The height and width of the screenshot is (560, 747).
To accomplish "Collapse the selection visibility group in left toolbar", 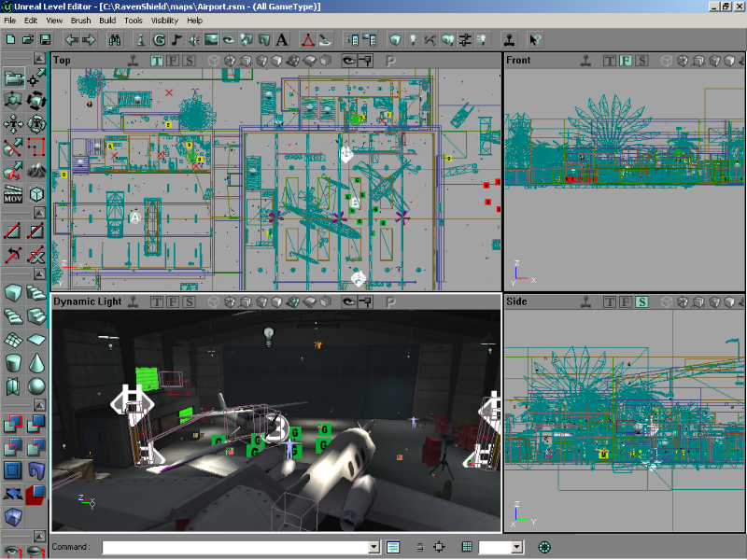I will point(39,536).
